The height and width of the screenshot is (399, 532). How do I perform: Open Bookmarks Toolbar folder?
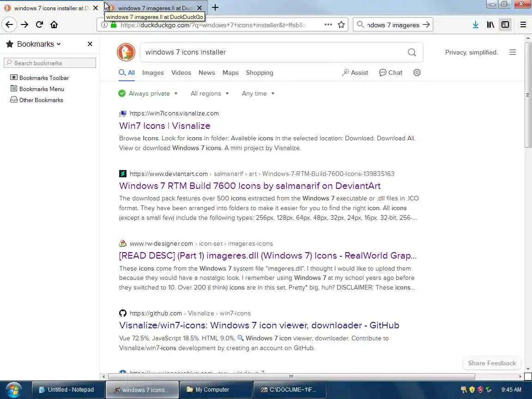40,78
